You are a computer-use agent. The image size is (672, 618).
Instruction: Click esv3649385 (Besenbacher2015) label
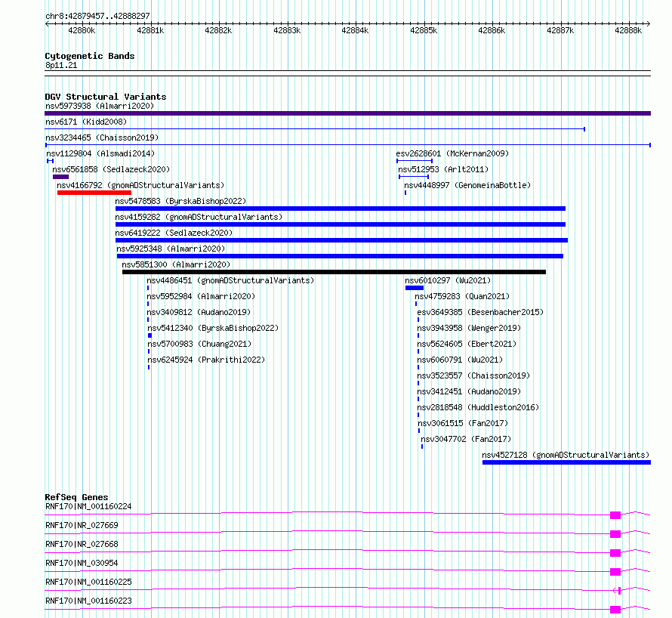[x=480, y=312]
